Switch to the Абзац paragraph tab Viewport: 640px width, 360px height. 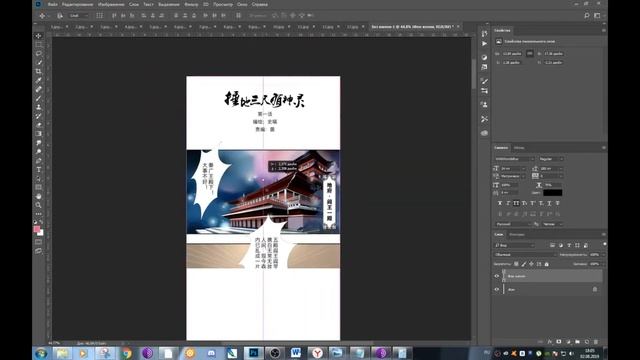(x=519, y=148)
